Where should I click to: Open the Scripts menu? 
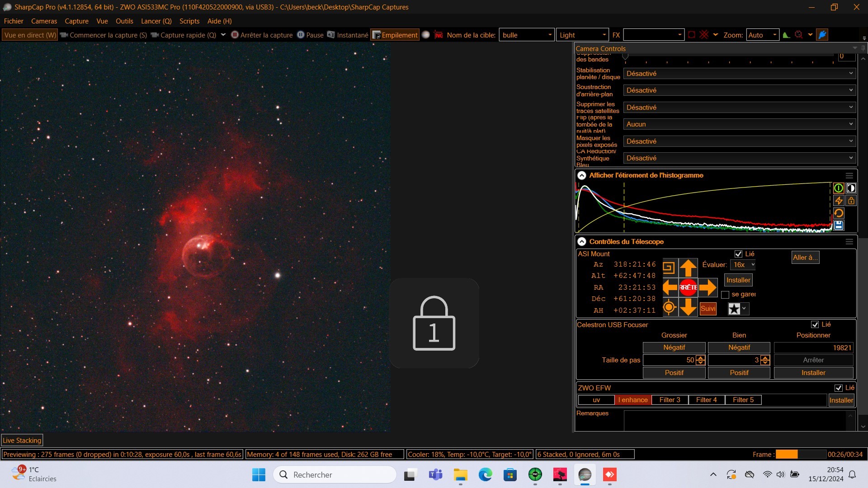pyautogui.click(x=189, y=21)
